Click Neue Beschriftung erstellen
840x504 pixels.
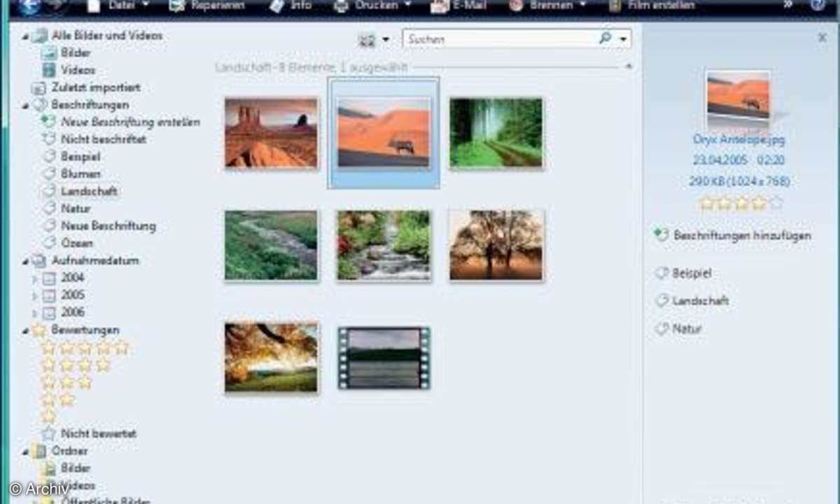pos(130,122)
